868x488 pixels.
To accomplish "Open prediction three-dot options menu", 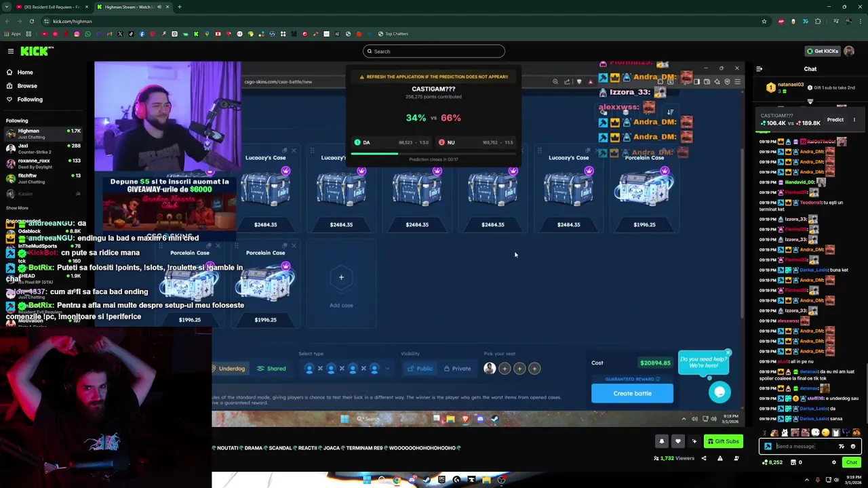I will click(x=854, y=120).
